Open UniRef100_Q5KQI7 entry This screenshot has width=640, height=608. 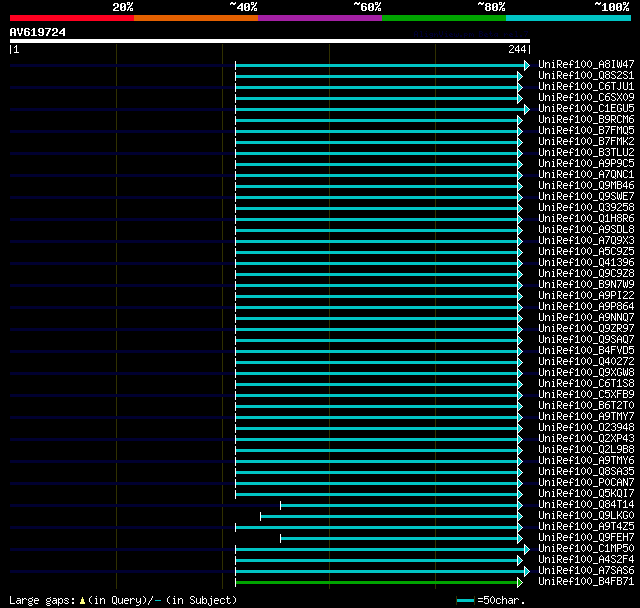(x=586, y=494)
